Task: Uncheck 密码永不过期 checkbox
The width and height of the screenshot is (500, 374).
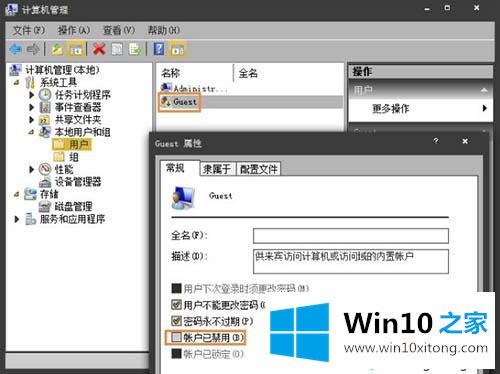Action: coord(176,321)
